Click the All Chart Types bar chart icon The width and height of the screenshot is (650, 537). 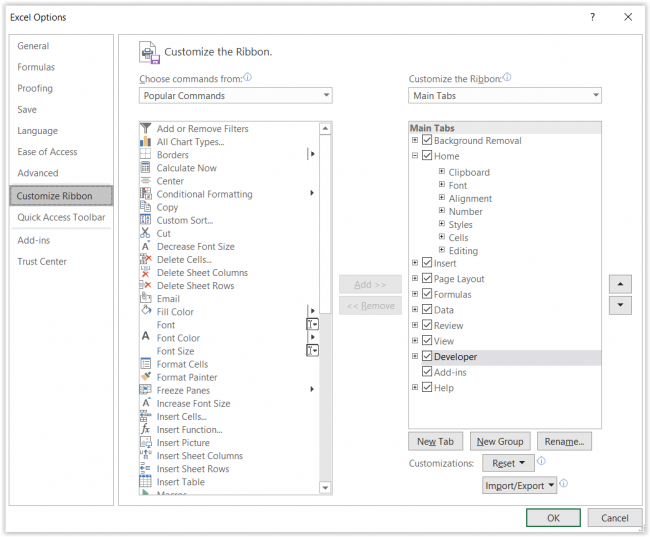click(x=146, y=141)
